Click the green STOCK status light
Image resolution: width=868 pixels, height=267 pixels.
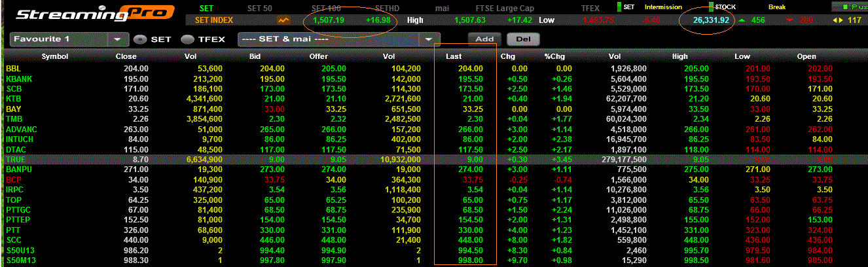point(712,7)
